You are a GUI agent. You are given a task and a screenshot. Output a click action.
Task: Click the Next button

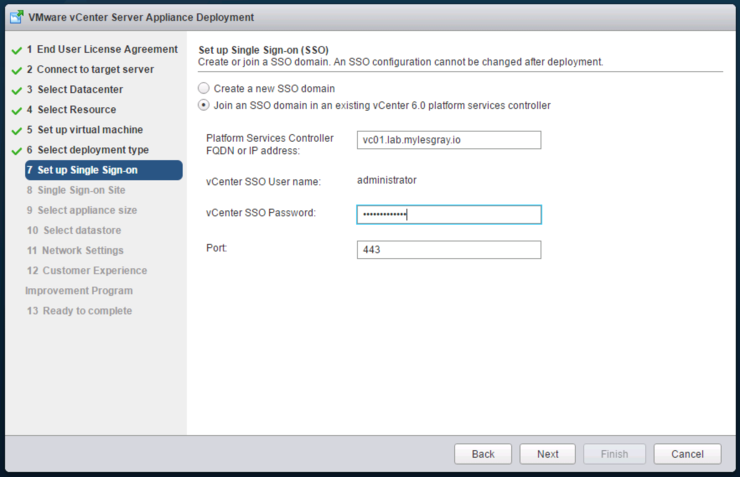pos(547,454)
